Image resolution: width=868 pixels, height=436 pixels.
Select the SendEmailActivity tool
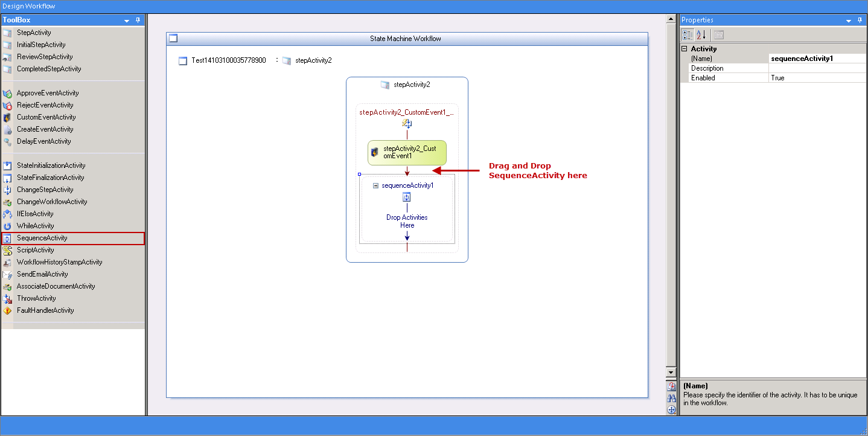click(72, 274)
